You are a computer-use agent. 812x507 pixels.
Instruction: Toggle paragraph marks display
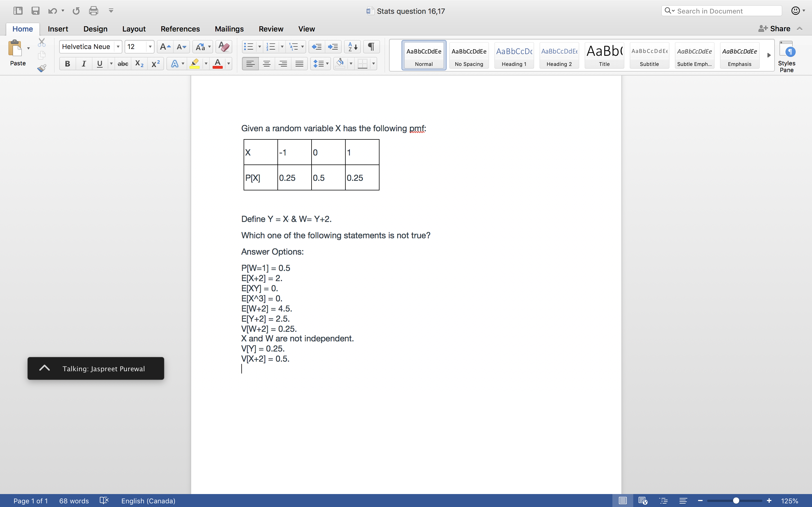click(x=371, y=46)
